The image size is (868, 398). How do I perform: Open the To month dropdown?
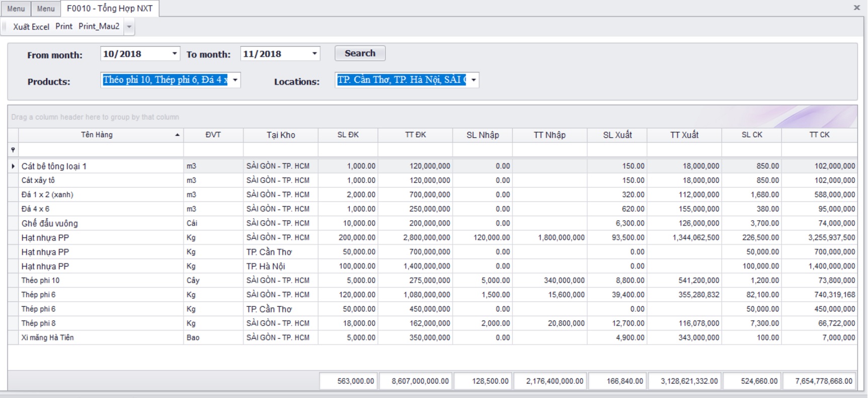tap(314, 53)
